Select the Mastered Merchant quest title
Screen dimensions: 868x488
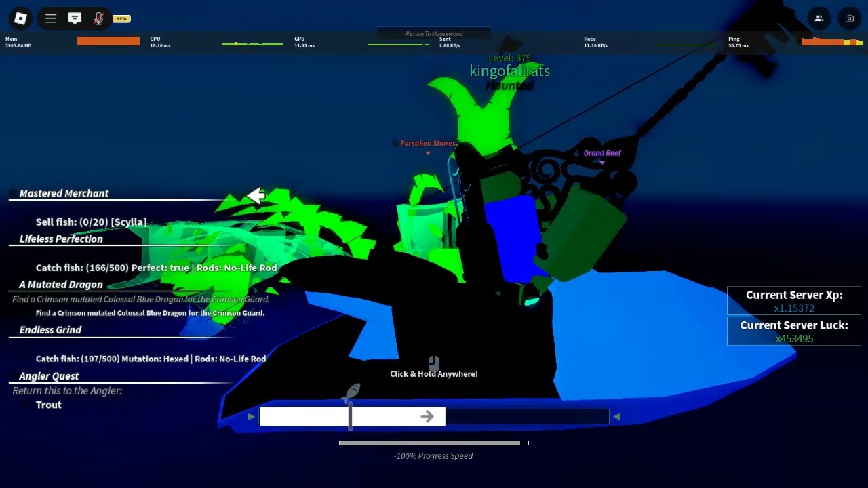point(64,193)
